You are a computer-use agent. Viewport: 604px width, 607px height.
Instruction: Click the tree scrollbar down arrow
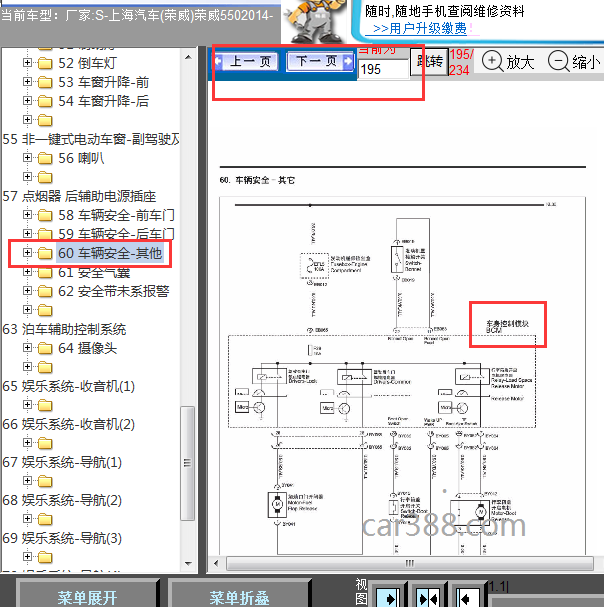click(188, 564)
